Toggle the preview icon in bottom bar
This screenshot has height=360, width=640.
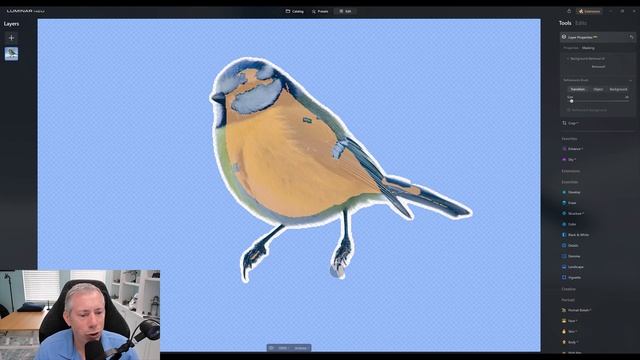[271, 348]
